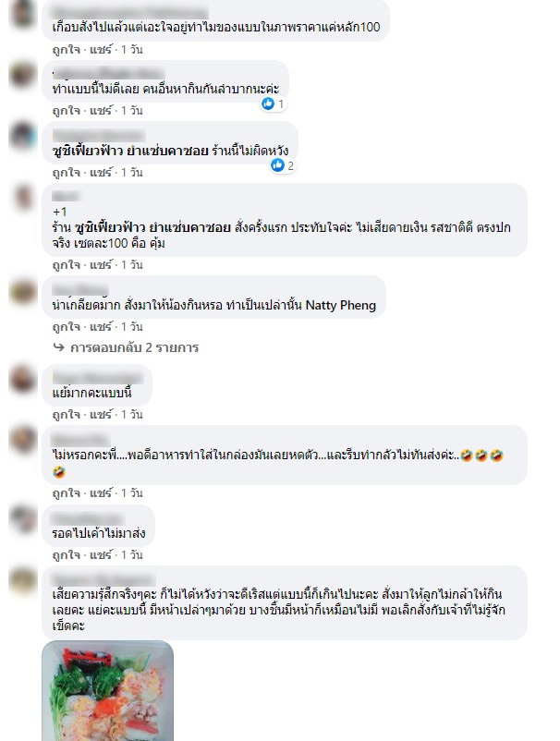
Task: Click avatar beside รอดไปเค้าไม่มาส่ง comment
Action: coord(23,518)
